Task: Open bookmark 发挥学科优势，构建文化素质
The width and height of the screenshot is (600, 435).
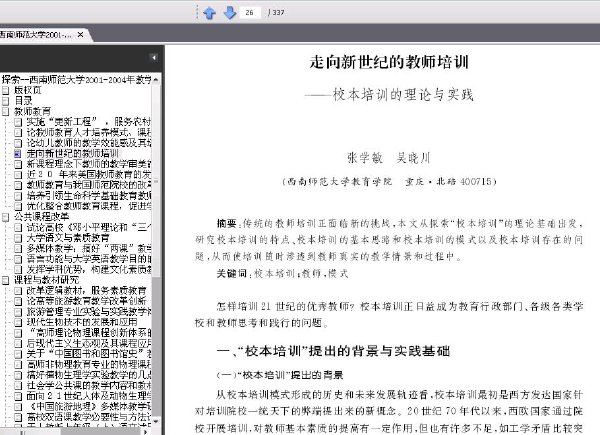Action: 89,269
